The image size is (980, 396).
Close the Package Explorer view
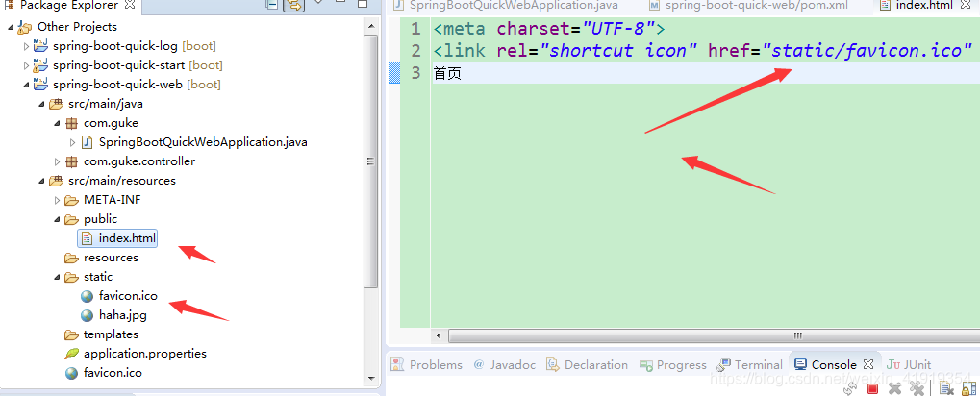click(x=130, y=5)
